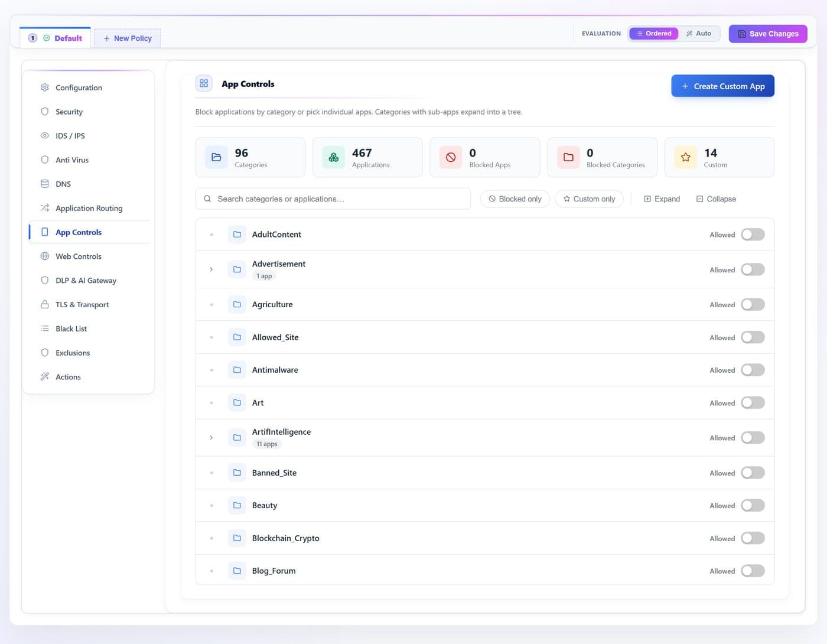Click the 96 Categories stat card
The image size is (827, 644).
pos(250,157)
